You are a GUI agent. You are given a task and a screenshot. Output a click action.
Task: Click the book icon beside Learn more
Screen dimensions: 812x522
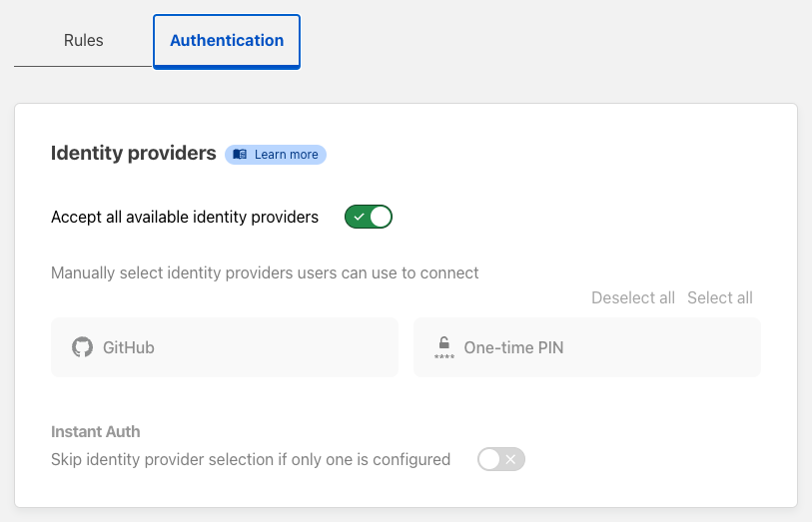pos(240,155)
